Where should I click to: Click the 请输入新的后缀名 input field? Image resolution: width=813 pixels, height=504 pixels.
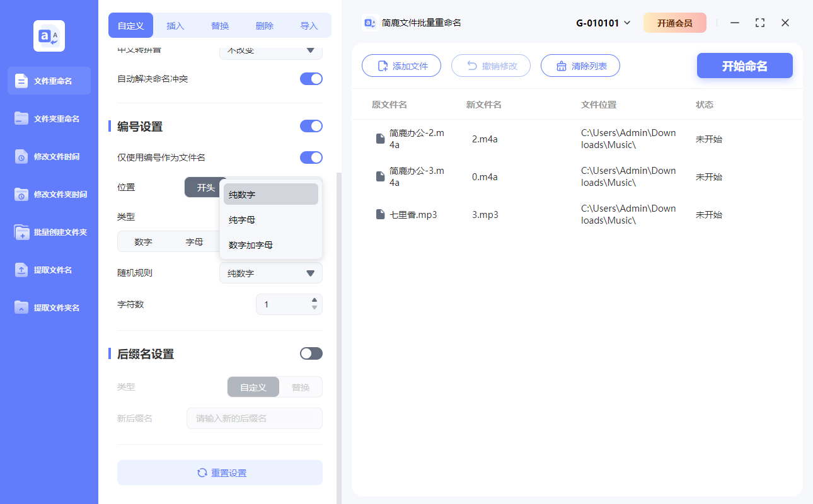coord(254,418)
